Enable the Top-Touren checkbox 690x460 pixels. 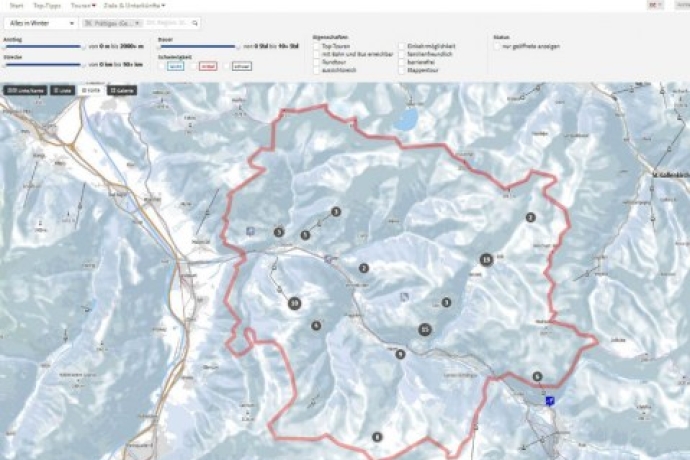316,46
